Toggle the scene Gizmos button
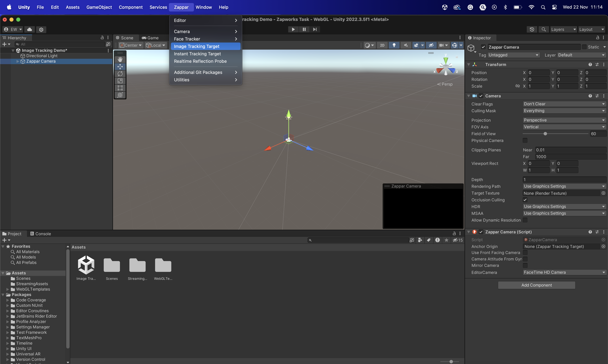This screenshot has height=364, width=608. (x=454, y=45)
